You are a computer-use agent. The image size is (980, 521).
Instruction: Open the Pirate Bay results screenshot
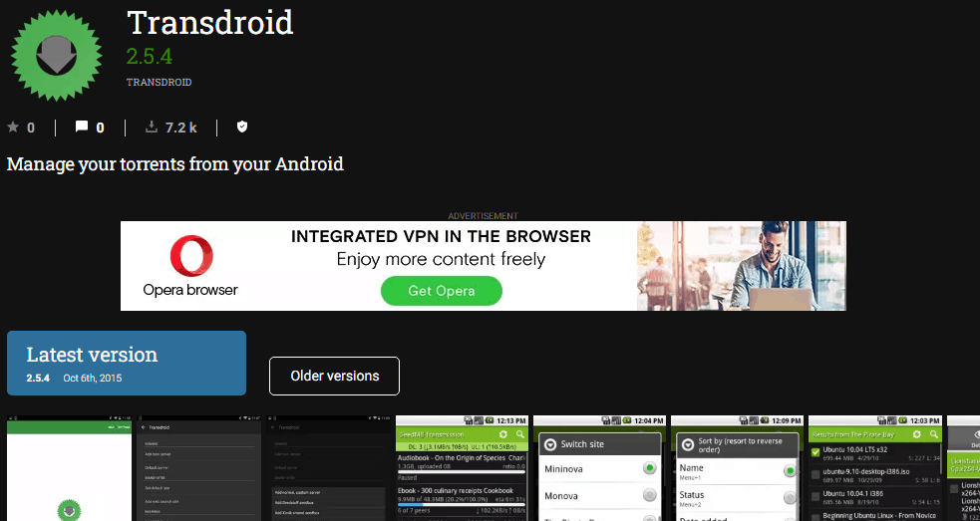point(874,468)
